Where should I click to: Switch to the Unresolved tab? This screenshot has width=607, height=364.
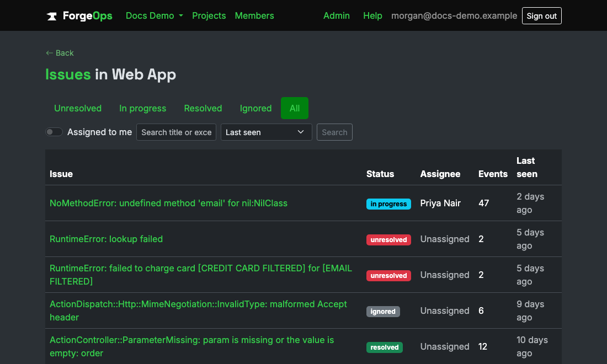[x=78, y=108]
